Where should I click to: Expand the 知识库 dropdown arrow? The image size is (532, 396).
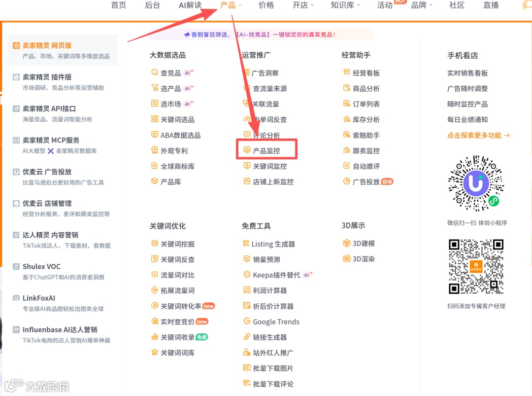(x=359, y=5)
